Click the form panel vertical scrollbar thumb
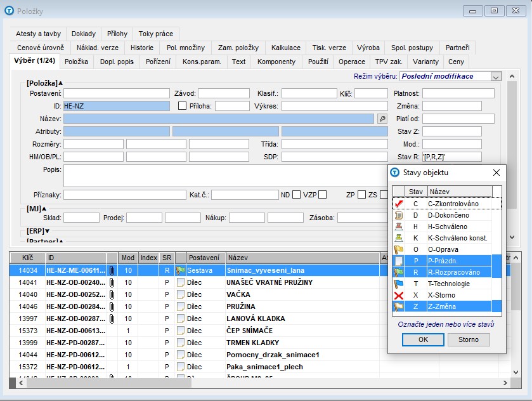Viewport: 532px width, 401px height. tap(512, 144)
